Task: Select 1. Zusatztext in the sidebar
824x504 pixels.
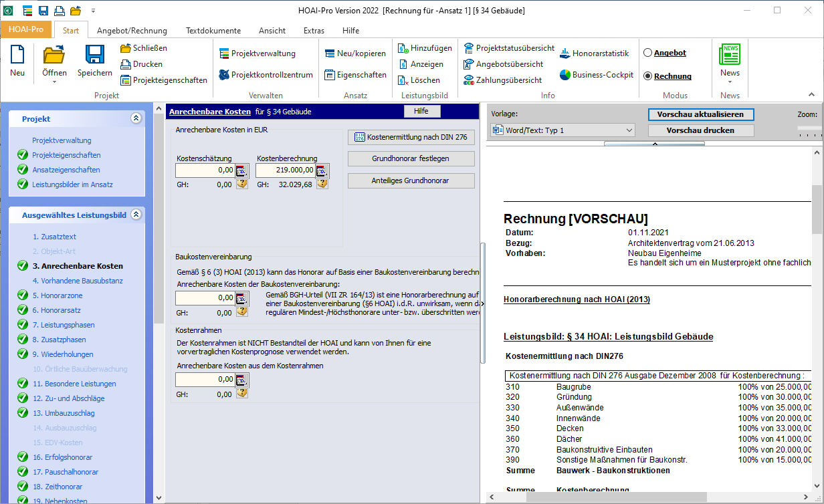Action: coord(55,237)
